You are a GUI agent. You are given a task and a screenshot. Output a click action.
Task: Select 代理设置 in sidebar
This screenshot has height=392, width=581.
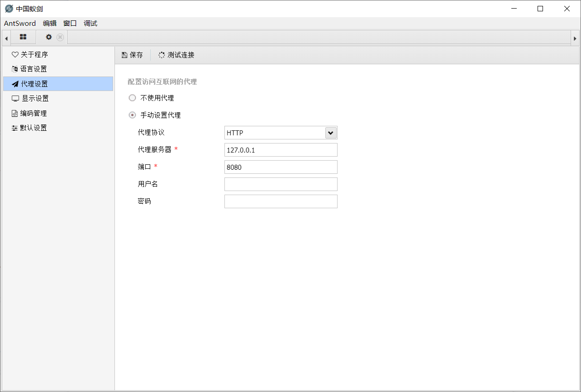pos(58,84)
